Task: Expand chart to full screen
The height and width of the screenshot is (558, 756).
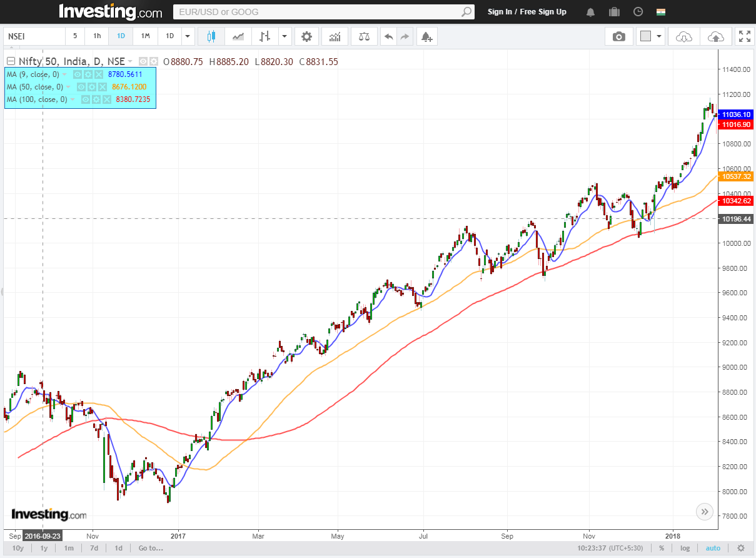Action: 744,36
